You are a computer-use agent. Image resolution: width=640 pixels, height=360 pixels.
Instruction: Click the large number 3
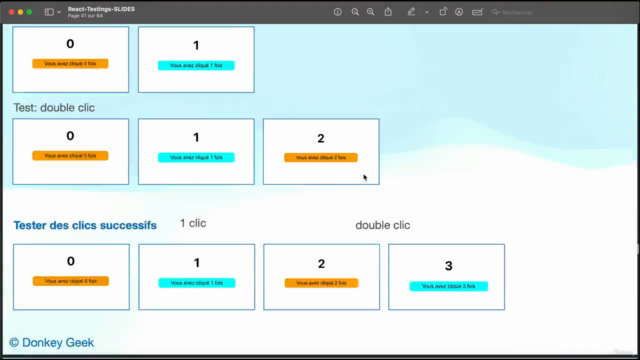[449, 266]
